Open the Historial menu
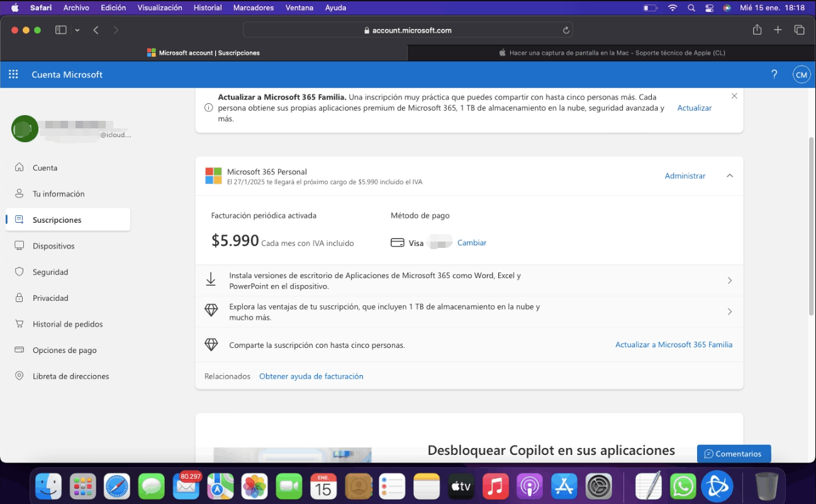 point(208,8)
